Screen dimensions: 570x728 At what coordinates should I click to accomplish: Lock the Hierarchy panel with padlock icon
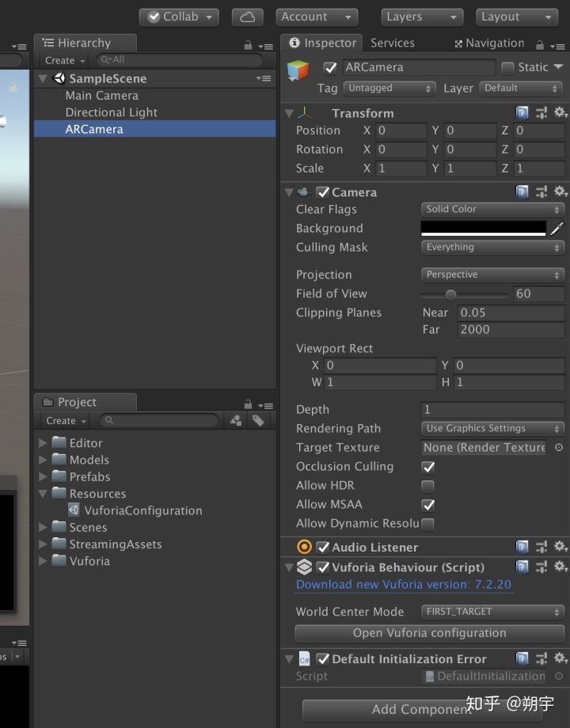248,45
